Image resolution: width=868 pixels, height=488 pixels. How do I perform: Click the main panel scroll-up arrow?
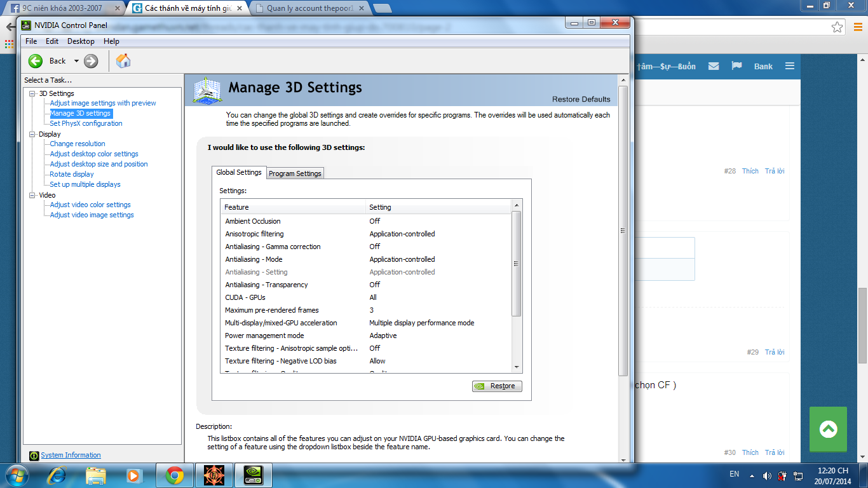click(x=623, y=79)
